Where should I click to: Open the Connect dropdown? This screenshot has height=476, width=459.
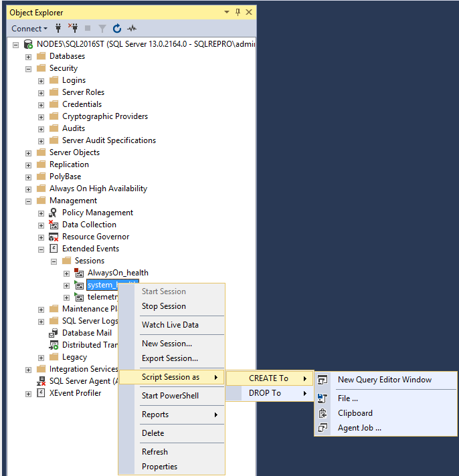coord(29,29)
